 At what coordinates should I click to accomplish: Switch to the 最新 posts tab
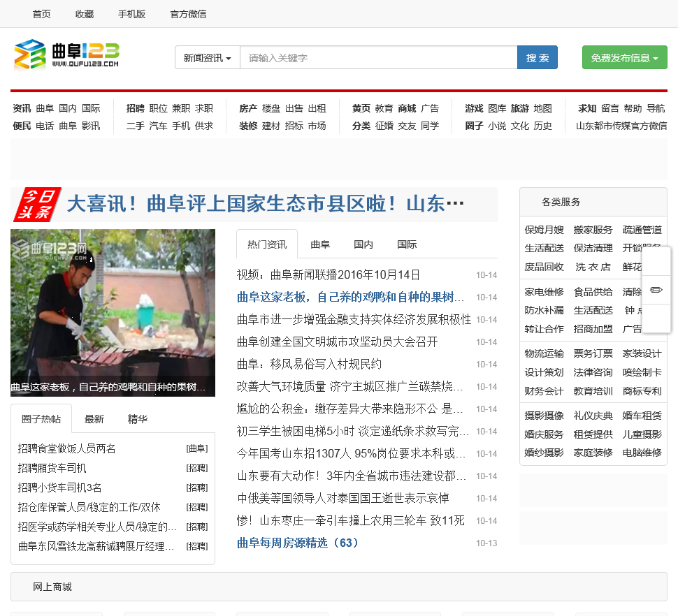94,419
